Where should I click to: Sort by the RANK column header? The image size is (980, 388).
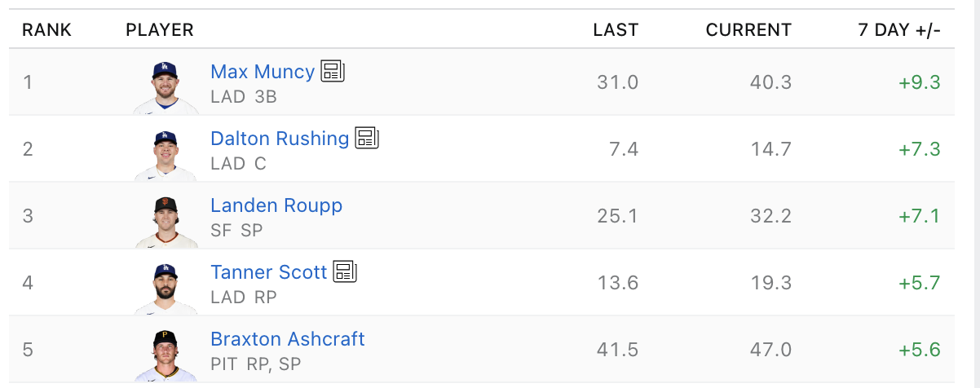(46, 30)
